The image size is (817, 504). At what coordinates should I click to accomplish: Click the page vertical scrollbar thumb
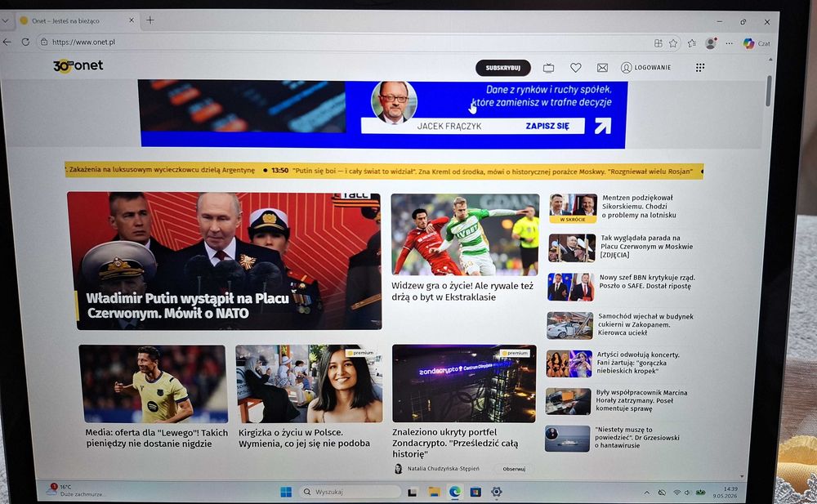click(x=768, y=91)
